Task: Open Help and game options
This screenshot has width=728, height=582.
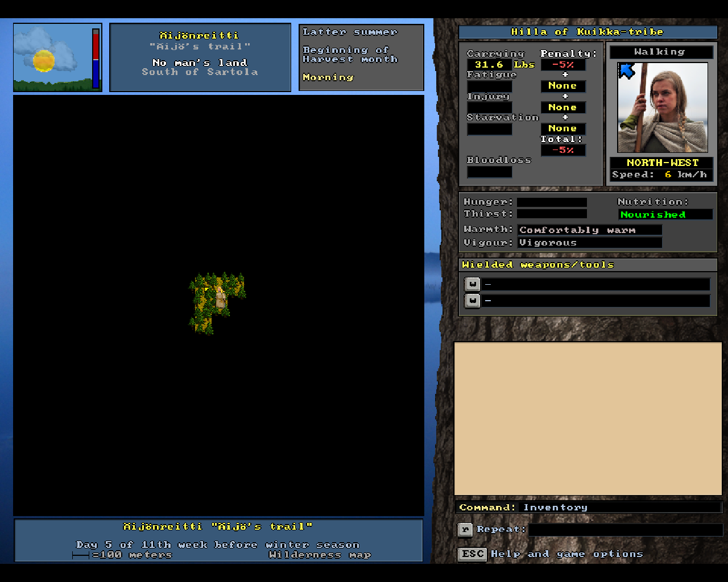Action: click(566, 554)
